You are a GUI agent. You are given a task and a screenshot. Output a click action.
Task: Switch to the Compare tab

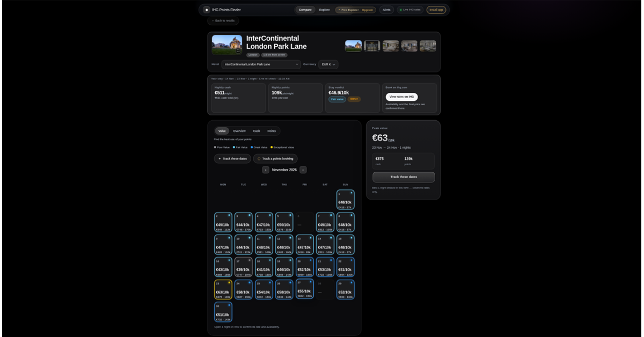tap(305, 10)
